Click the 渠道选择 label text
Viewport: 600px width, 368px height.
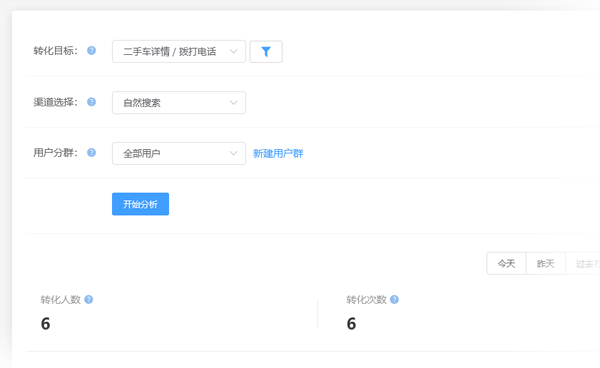[55, 102]
